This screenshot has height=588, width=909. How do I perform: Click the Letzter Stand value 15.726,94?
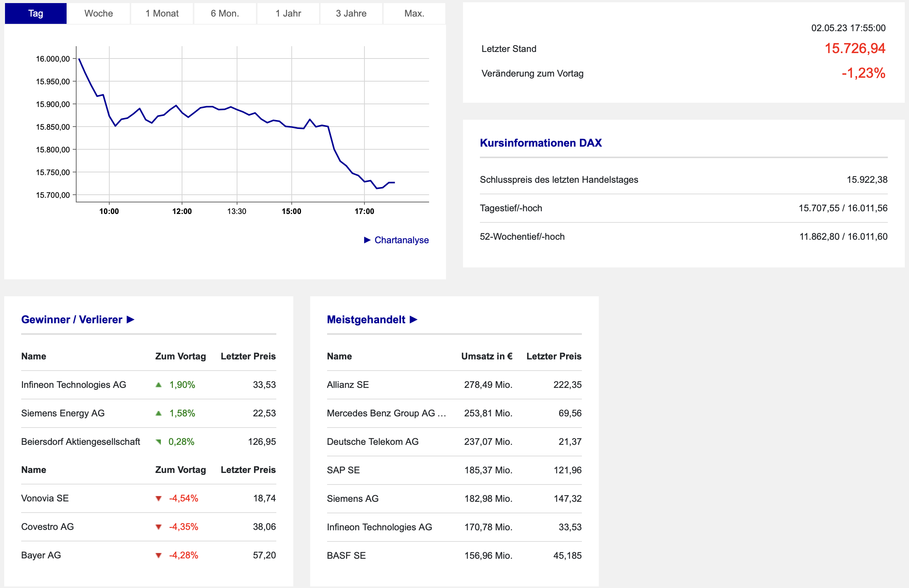tap(855, 48)
